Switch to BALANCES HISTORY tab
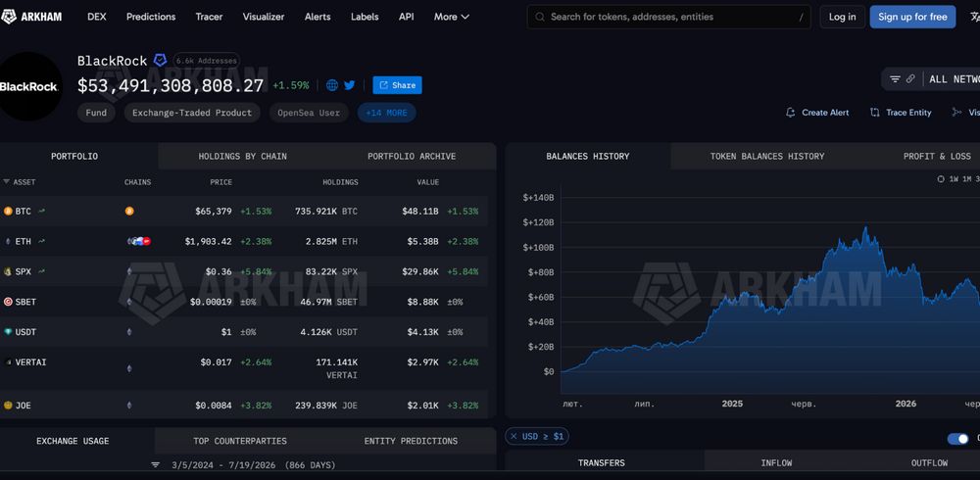This screenshot has height=480, width=980. click(587, 157)
